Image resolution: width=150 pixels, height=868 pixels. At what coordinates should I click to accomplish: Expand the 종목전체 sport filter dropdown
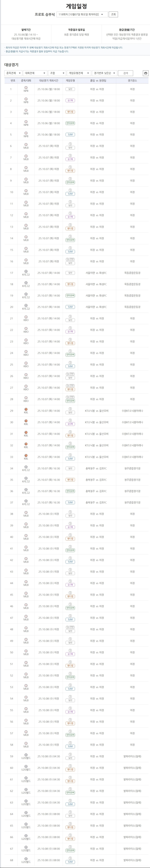point(13,73)
